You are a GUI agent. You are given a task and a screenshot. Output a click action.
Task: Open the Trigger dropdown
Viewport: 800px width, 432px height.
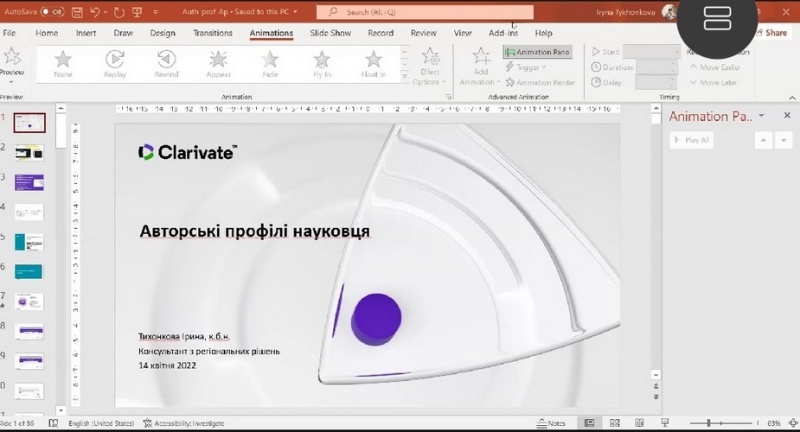coord(530,67)
